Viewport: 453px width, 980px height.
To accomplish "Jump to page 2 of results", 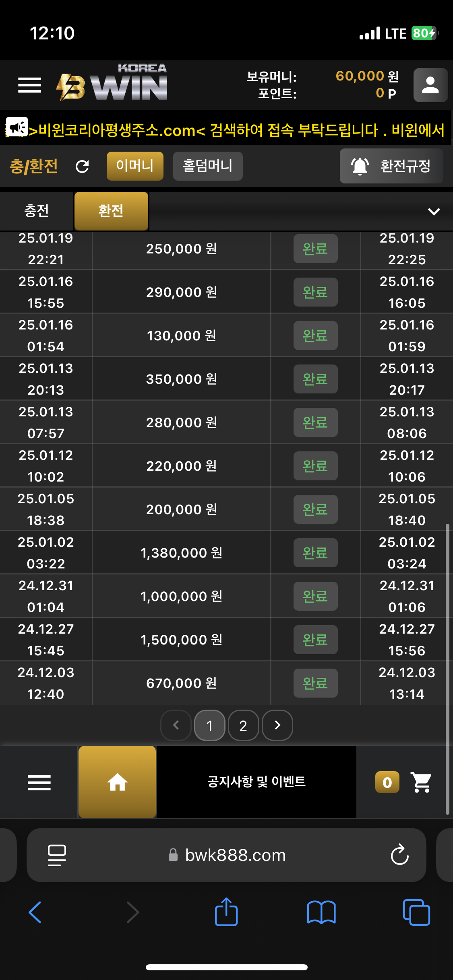I will (243, 725).
